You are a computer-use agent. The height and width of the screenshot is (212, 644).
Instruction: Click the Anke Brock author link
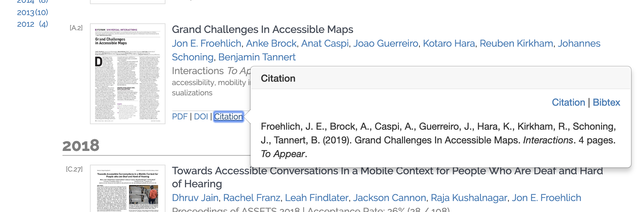tap(271, 43)
